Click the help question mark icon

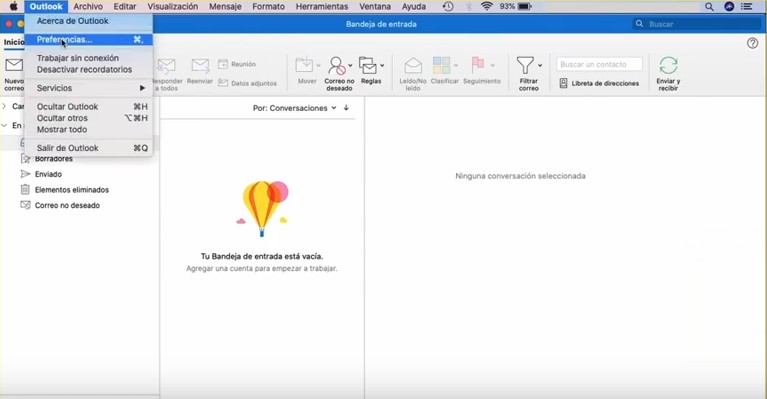point(752,43)
